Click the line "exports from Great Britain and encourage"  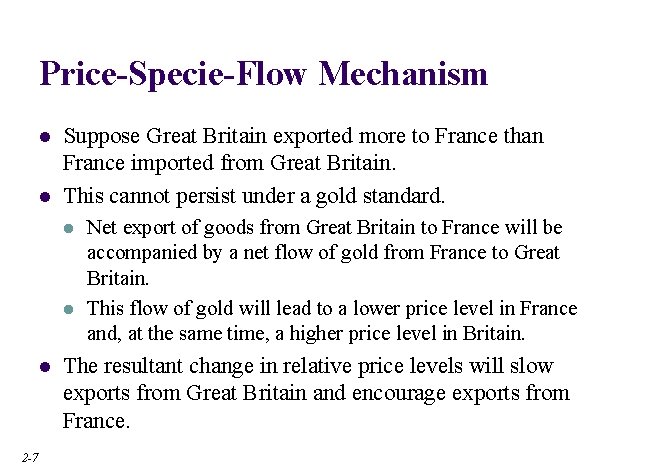(x=316, y=393)
